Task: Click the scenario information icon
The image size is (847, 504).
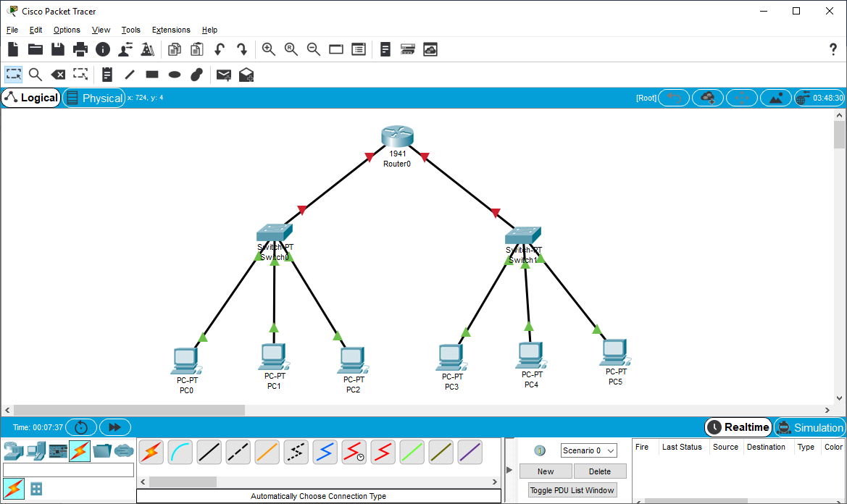Action: coord(539,450)
